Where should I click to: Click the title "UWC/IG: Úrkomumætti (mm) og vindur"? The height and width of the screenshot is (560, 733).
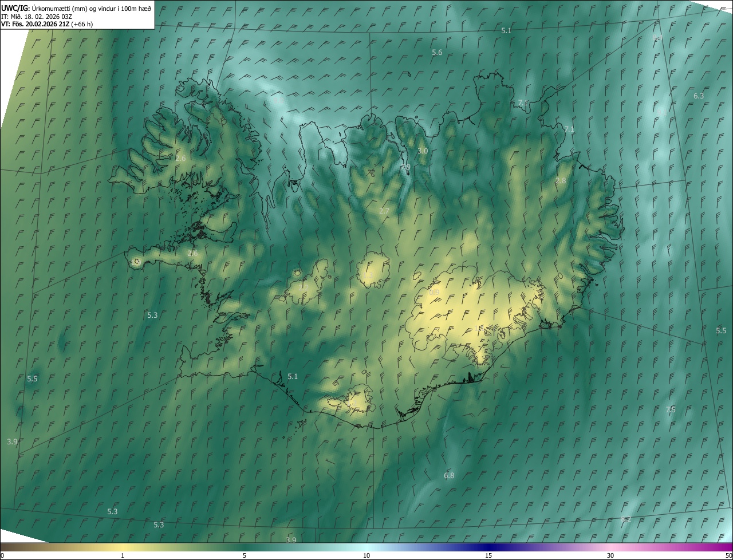76,8
